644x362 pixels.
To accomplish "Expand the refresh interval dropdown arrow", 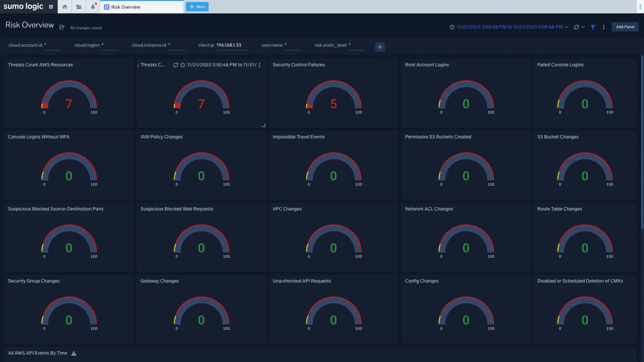I will coord(583,27).
